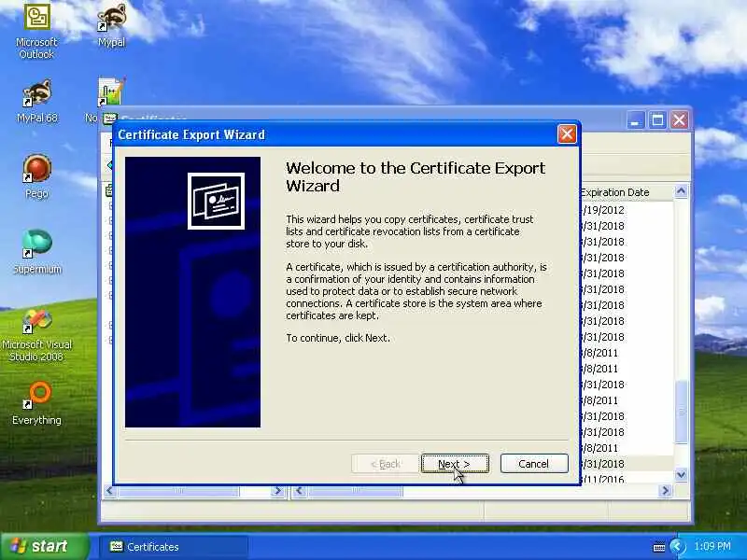Open the Windows start menu
This screenshot has height=560, width=747.
[x=44, y=546]
